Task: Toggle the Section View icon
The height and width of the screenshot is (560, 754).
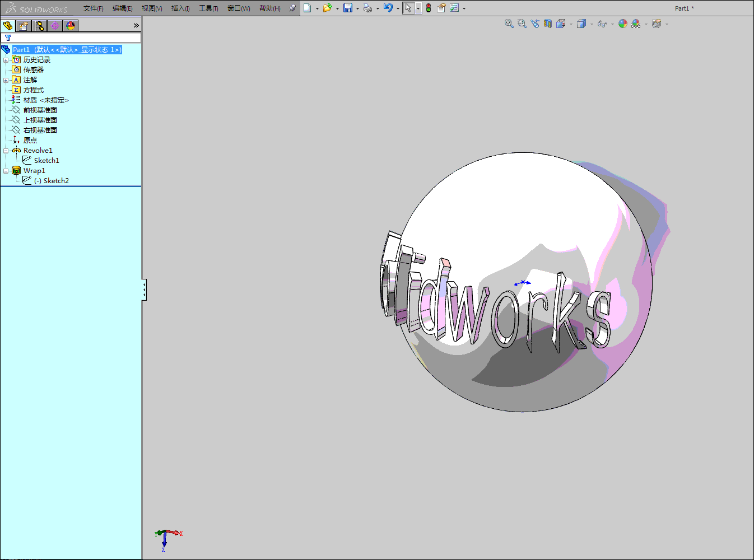Action: 548,24
